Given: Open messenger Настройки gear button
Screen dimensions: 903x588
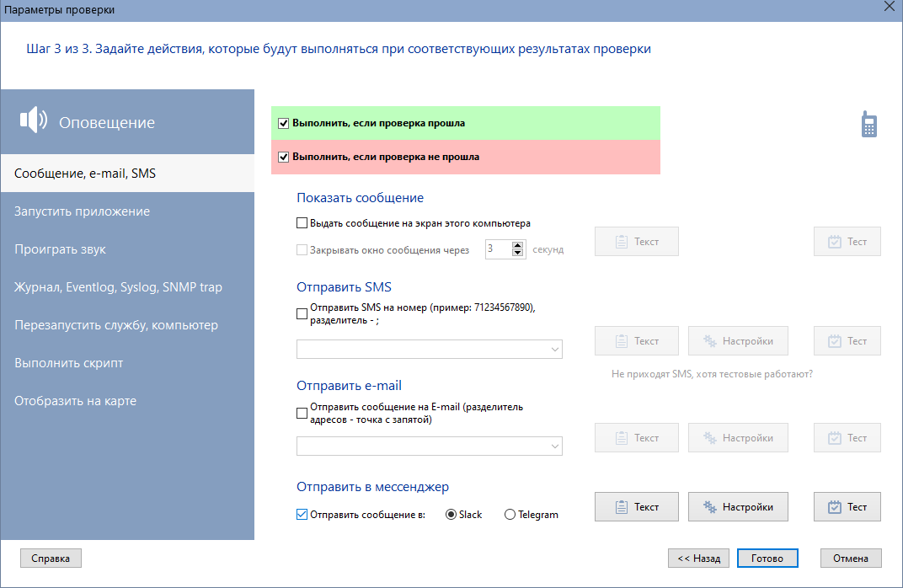Looking at the screenshot, I should [738, 507].
